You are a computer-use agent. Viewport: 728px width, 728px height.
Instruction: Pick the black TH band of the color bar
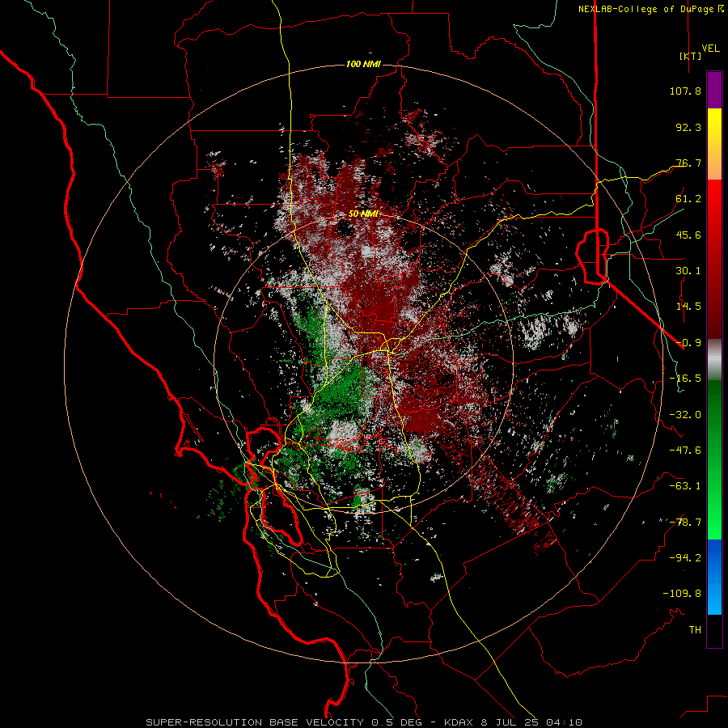coord(714,631)
